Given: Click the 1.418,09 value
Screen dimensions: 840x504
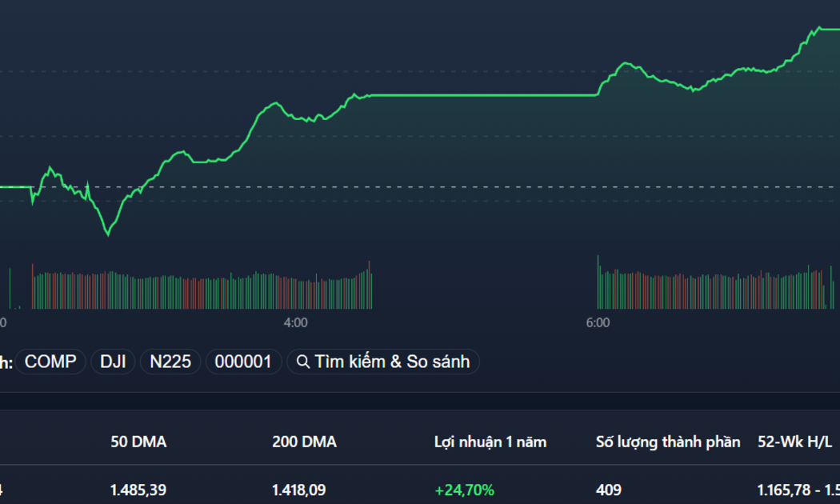Looking at the screenshot, I should click(299, 490).
